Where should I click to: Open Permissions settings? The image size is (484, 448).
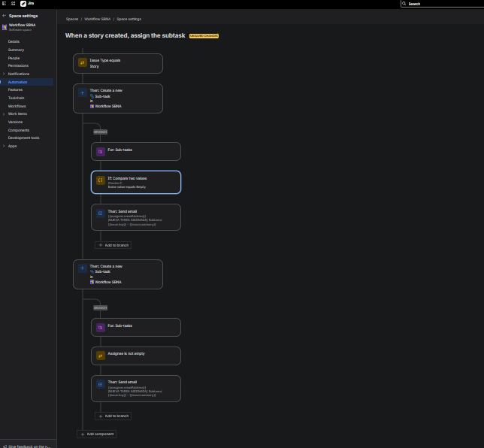pos(18,65)
